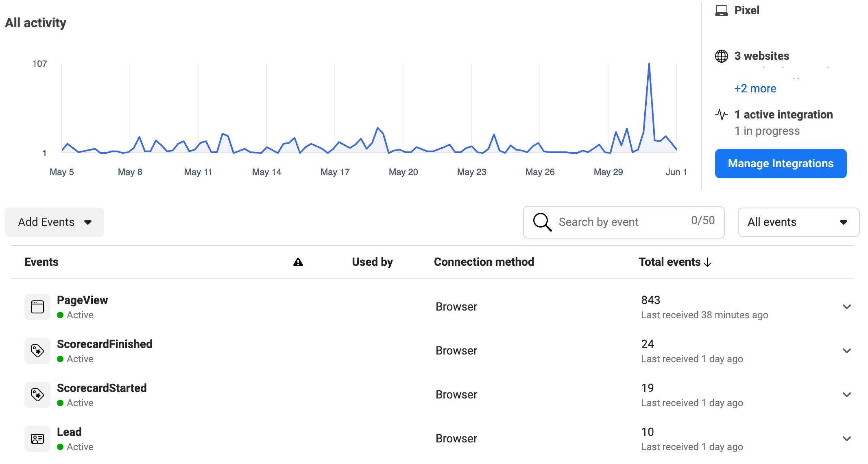Select the websites globe icon
The image size is (868, 464).
(x=722, y=56)
